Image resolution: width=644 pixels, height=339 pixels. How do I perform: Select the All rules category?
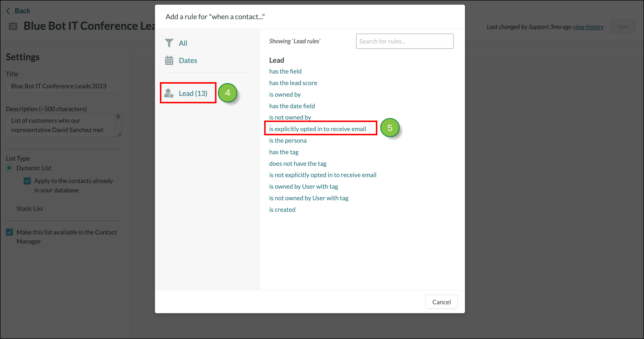(x=183, y=43)
